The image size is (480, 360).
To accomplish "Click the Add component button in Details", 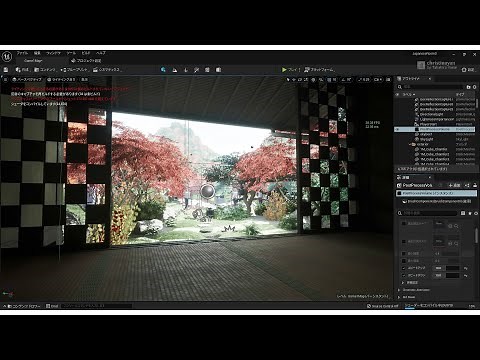I will 454,185.
